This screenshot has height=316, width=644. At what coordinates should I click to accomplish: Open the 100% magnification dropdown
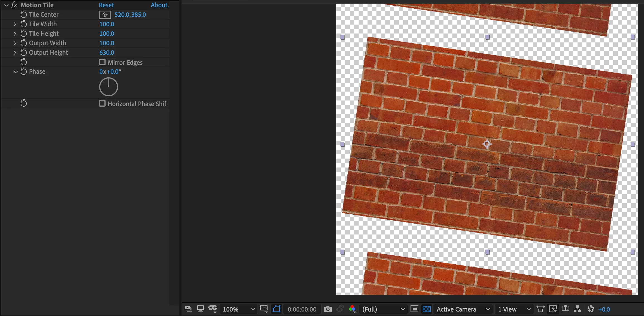238,309
